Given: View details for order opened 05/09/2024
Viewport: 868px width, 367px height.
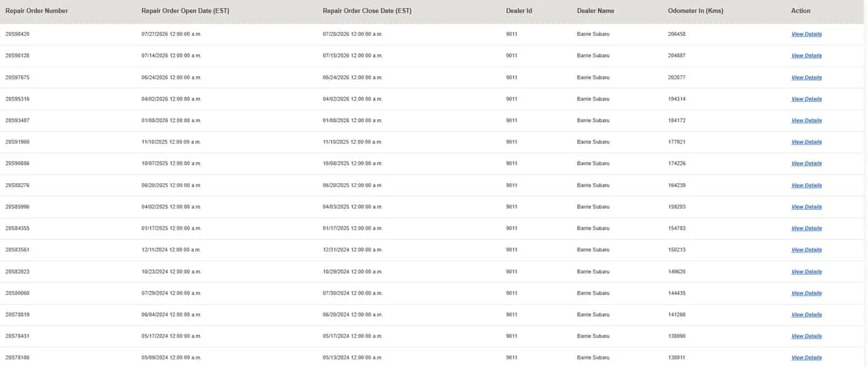Looking at the screenshot, I should tap(806, 358).
